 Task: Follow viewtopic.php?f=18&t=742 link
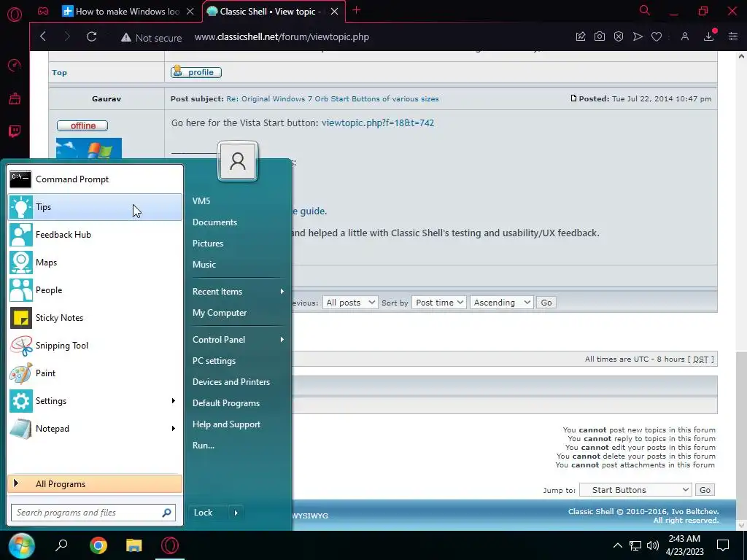(x=378, y=122)
